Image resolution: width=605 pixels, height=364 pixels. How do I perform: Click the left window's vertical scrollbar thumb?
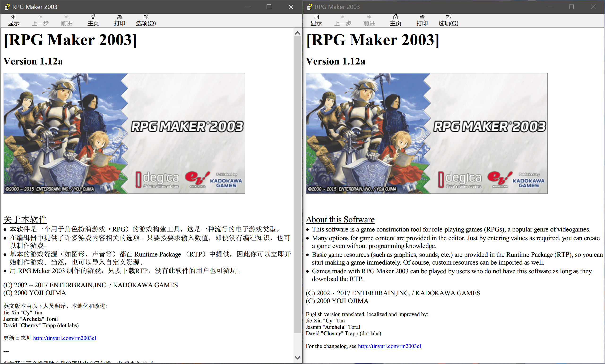coord(298,185)
